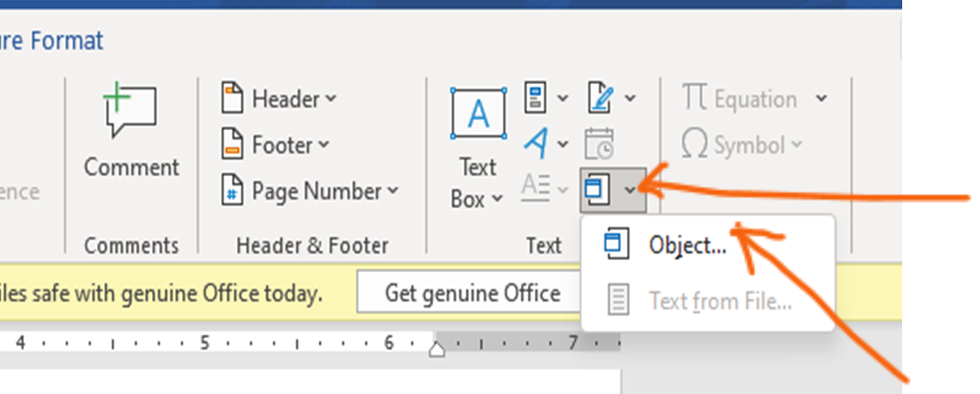Click the Quick Parts icon

click(x=536, y=98)
